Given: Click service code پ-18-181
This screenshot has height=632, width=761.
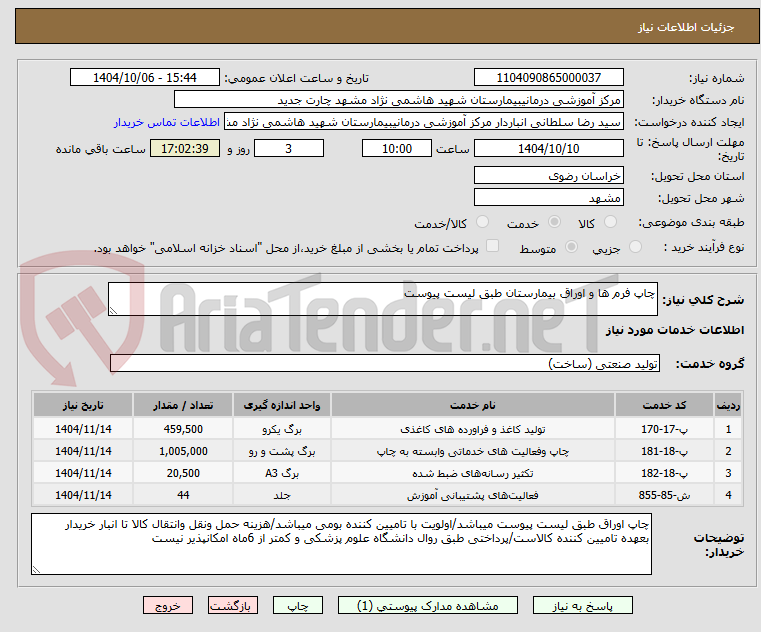Looking at the screenshot, I should [664, 451].
